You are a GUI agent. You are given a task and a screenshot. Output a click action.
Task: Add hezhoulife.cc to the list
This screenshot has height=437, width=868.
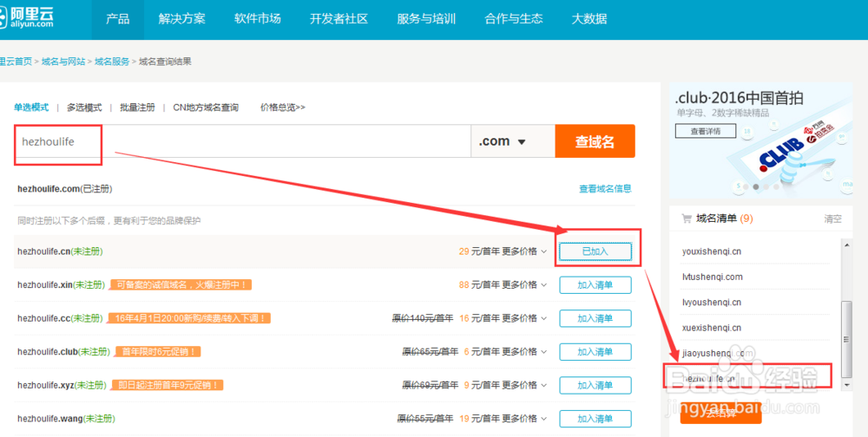point(595,318)
